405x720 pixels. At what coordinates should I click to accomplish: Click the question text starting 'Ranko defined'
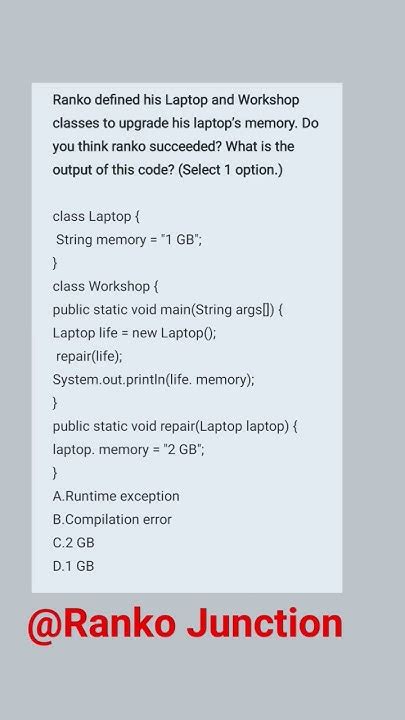pos(186,135)
